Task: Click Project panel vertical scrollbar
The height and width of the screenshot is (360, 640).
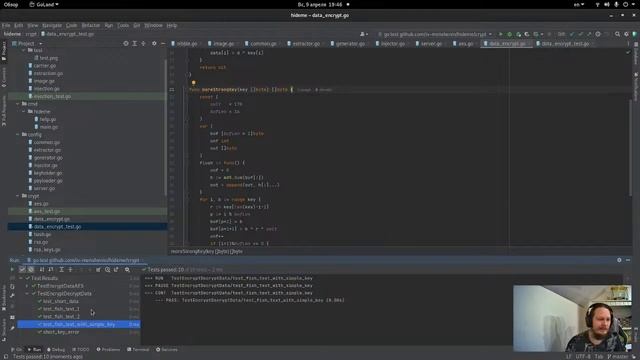Action: [x=166, y=127]
